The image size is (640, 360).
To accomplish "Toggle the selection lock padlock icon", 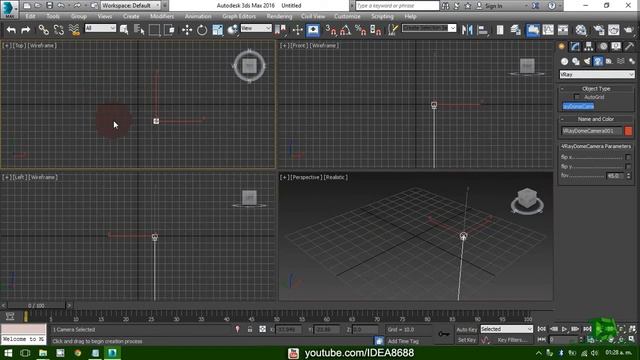I will tap(250, 329).
